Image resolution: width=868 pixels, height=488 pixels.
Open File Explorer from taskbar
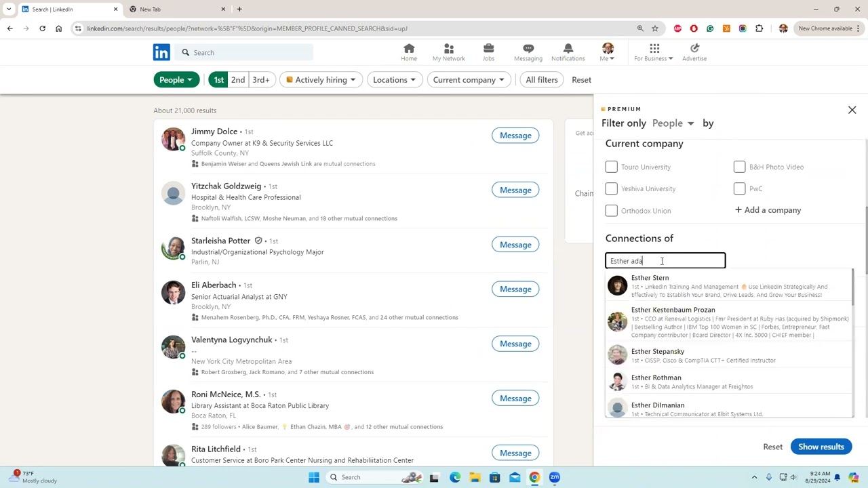point(475,477)
